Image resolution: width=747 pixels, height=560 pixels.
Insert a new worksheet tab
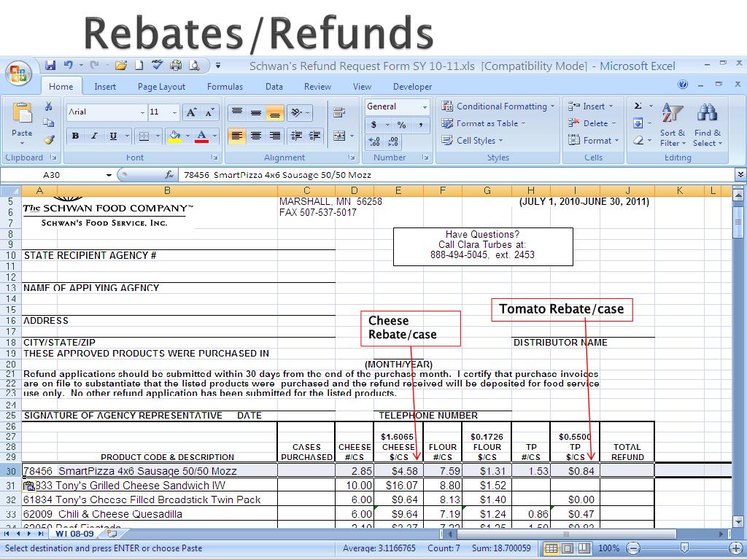112,534
